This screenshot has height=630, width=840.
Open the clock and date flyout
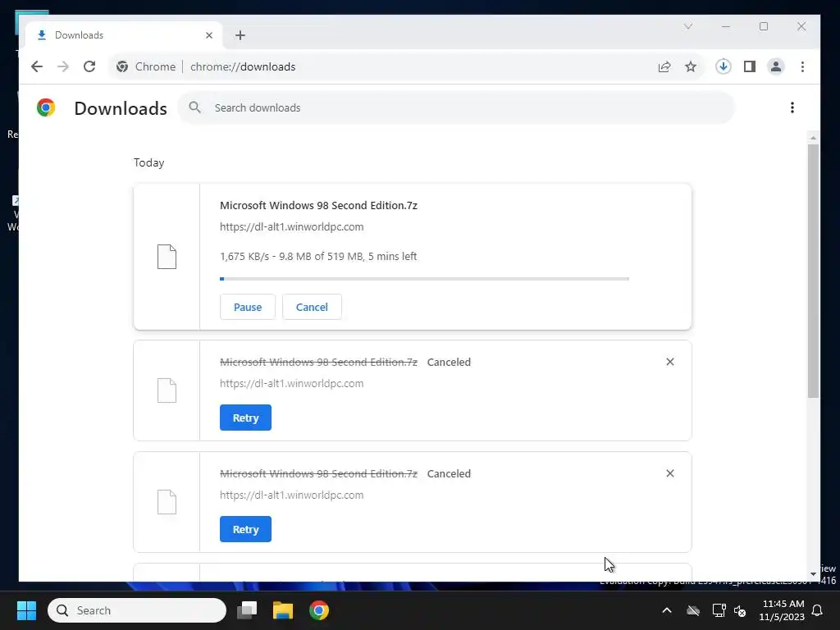782,610
